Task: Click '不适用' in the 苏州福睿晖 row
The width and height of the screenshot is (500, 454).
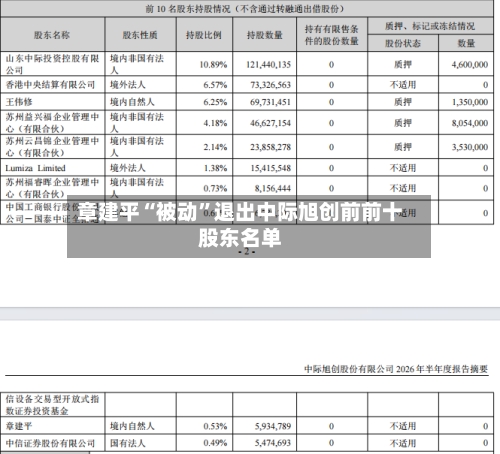Action: (403, 188)
